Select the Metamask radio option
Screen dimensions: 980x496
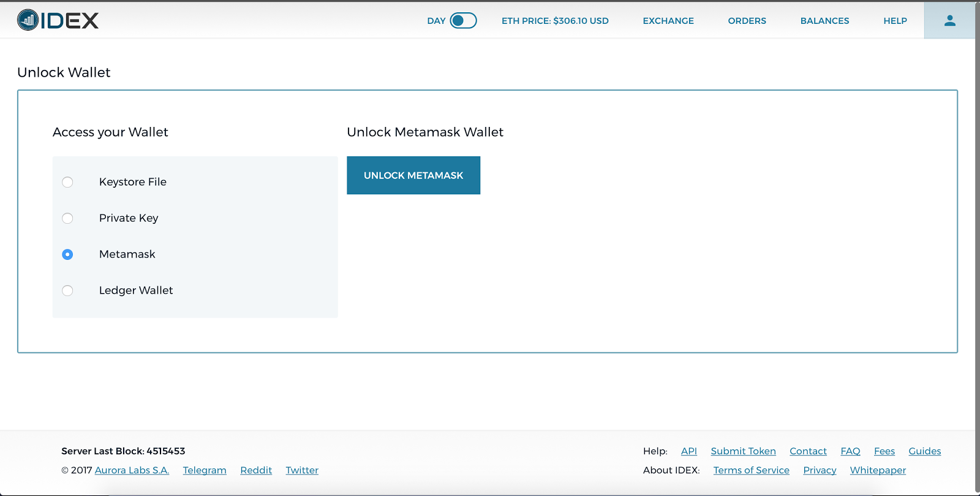coord(67,254)
